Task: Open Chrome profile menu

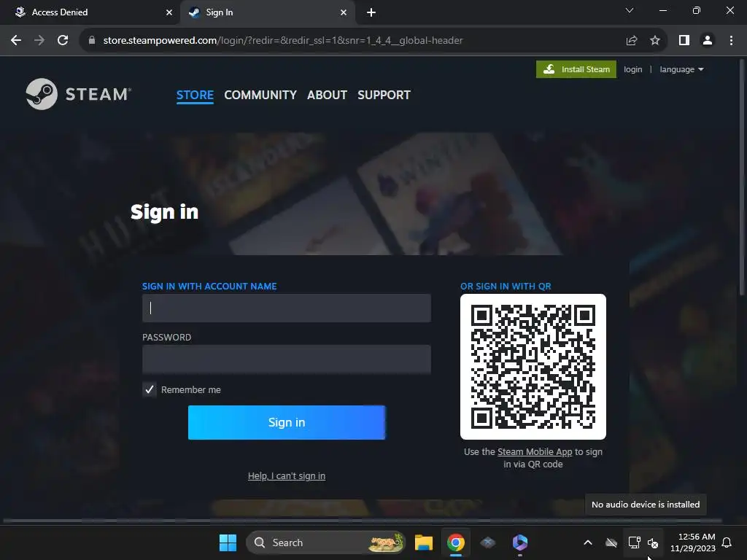Action: tap(708, 41)
